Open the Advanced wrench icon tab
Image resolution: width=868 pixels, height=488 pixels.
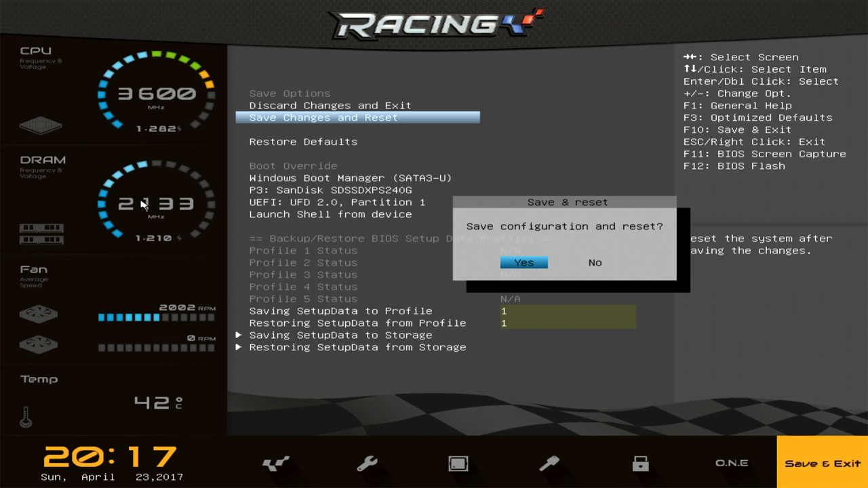367,464
